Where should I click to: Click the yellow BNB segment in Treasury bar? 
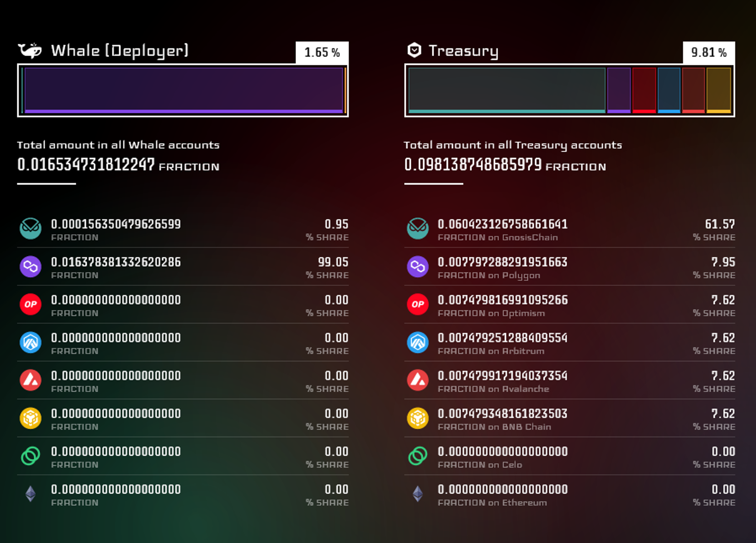[719, 90]
